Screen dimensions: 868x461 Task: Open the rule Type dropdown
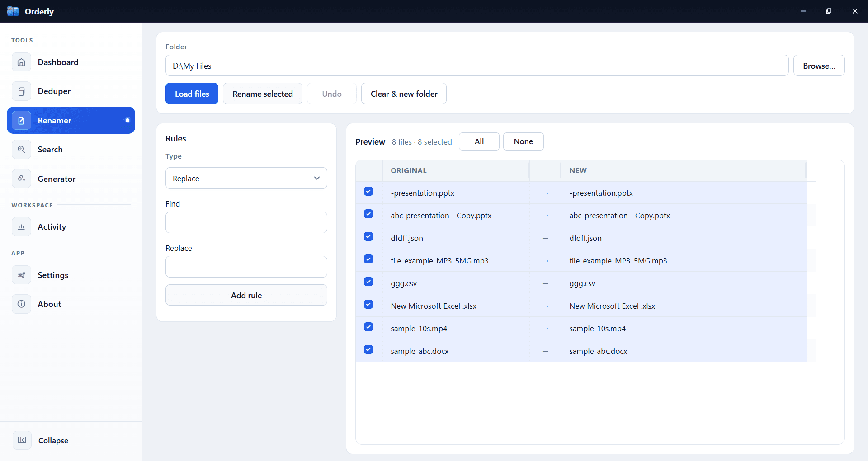coord(246,178)
